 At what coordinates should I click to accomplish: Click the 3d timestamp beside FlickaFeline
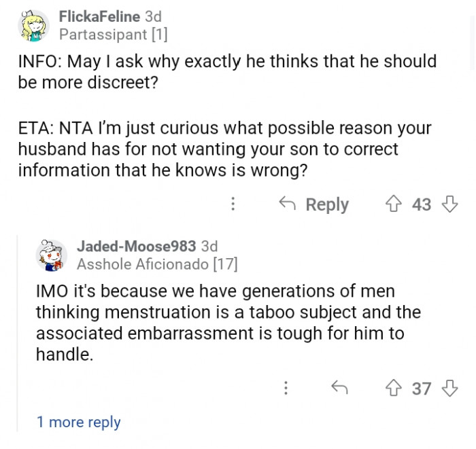click(x=153, y=16)
